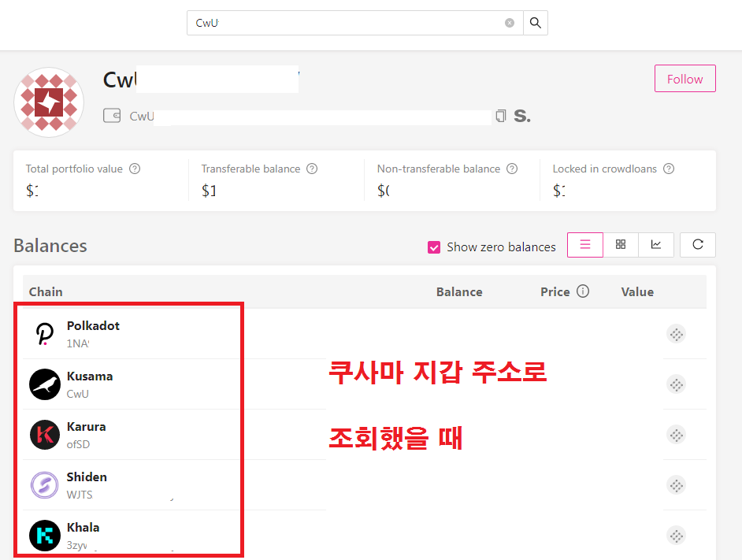This screenshot has height=560, width=742.
Task: Click the account identicon avatar
Action: click(49, 102)
